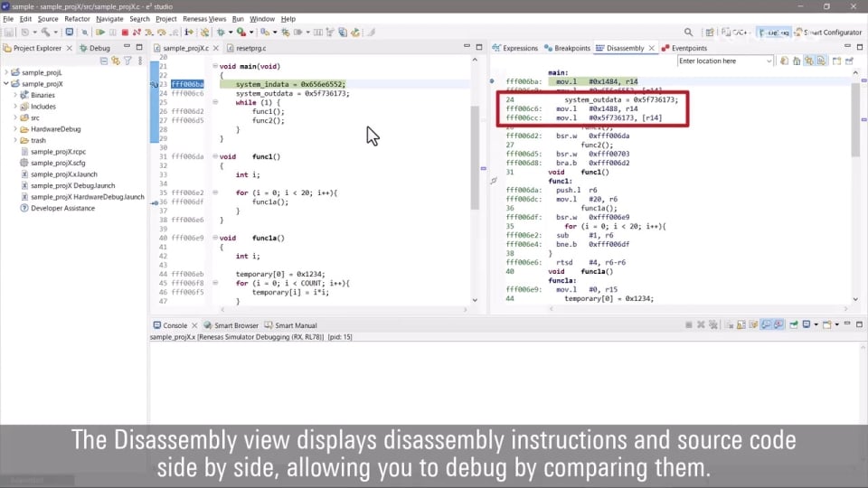Click the filter icon in Project Explorer
This screenshot has height=488, width=868.
tap(127, 61)
